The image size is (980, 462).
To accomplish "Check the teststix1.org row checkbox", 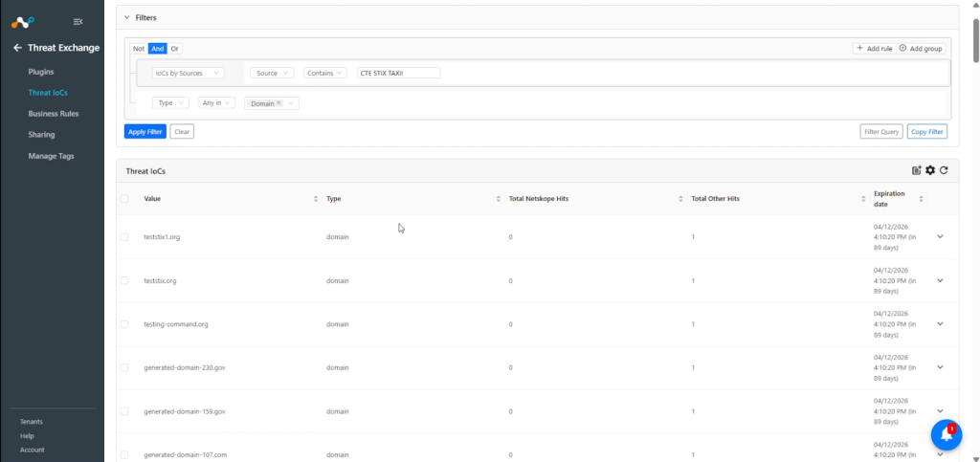I will tap(124, 236).
